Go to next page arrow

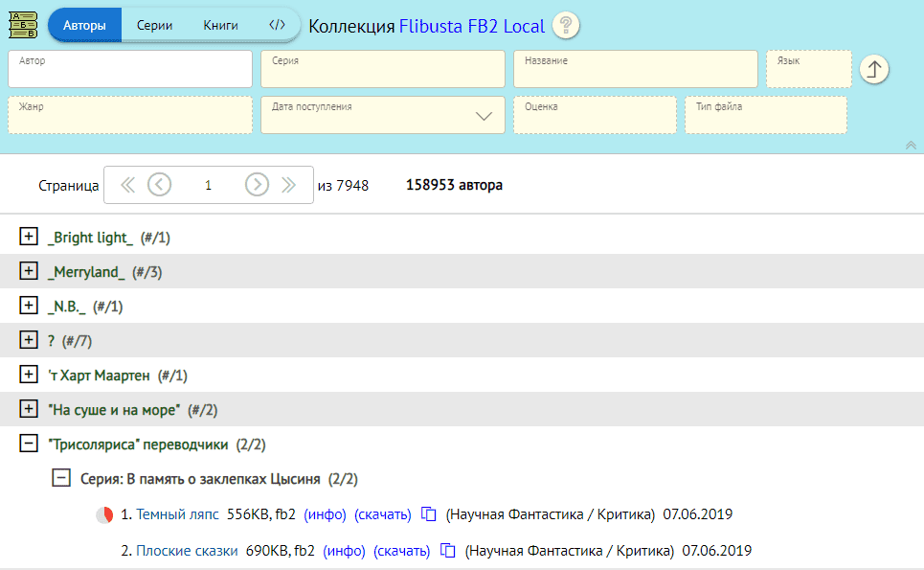tap(257, 185)
